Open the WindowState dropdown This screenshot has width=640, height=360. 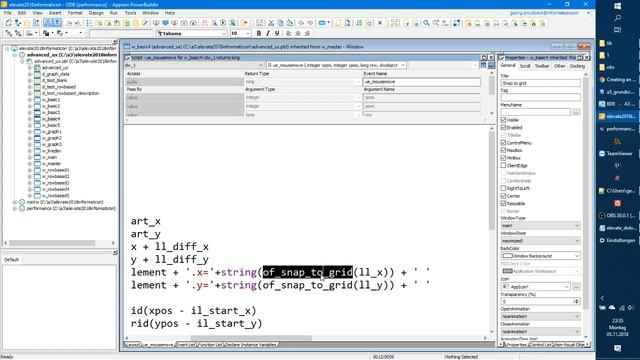577,241
